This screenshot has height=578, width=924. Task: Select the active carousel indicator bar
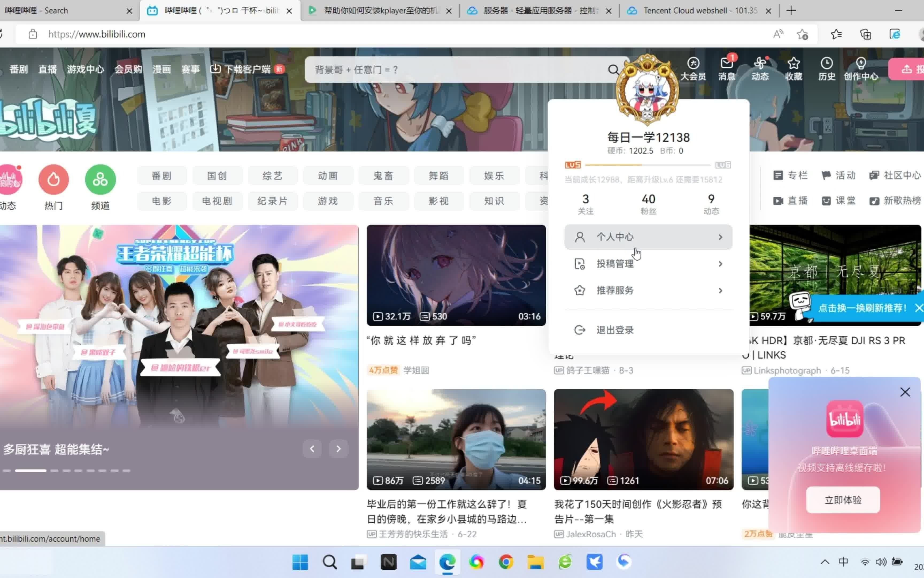click(30, 471)
